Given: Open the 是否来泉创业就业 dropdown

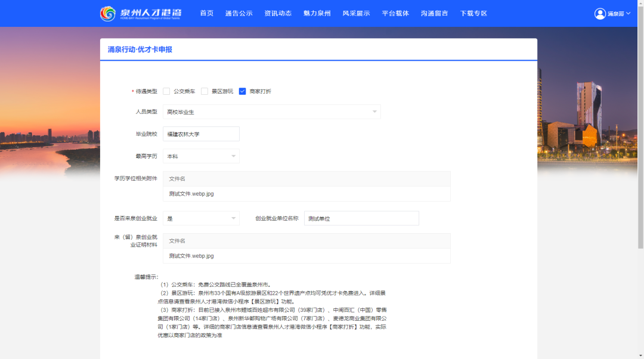Looking at the screenshot, I should pos(201,218).
